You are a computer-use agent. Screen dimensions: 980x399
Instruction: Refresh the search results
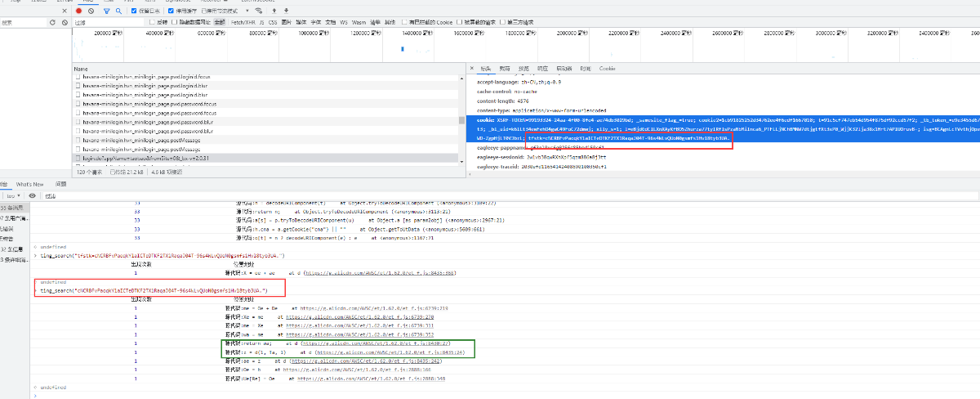[x=52, y=22]
